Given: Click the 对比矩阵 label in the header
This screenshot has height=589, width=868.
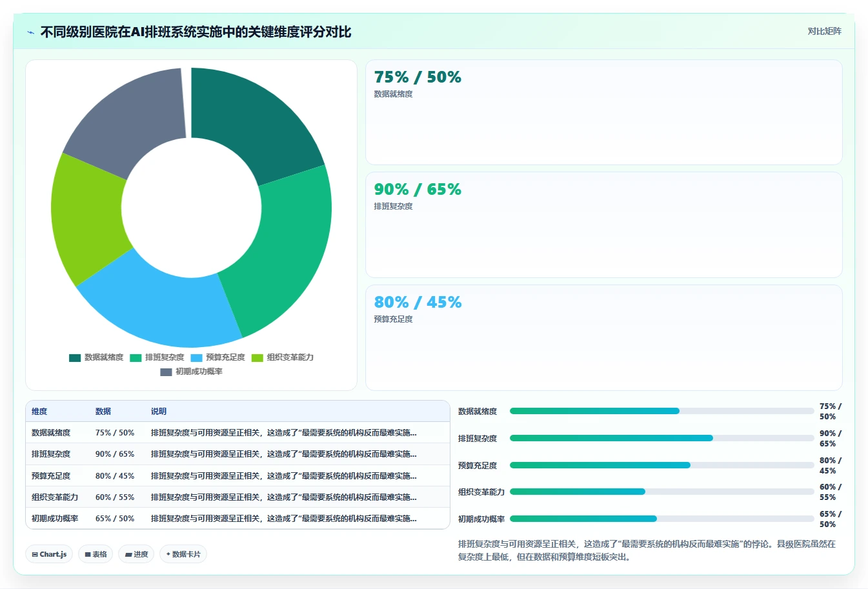Looking at the screenshot, I should pos(824,31).
